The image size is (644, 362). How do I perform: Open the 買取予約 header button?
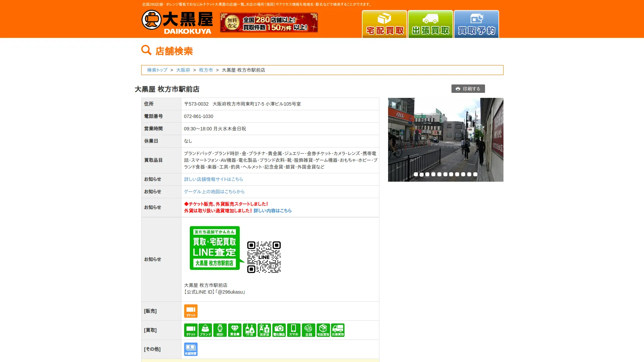(476, 24)
